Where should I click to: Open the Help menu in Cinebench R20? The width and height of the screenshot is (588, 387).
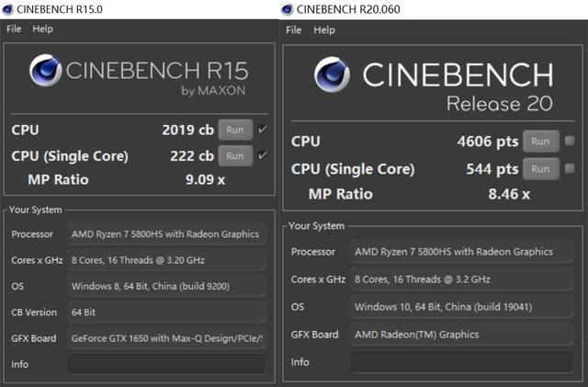click(324, 29)
